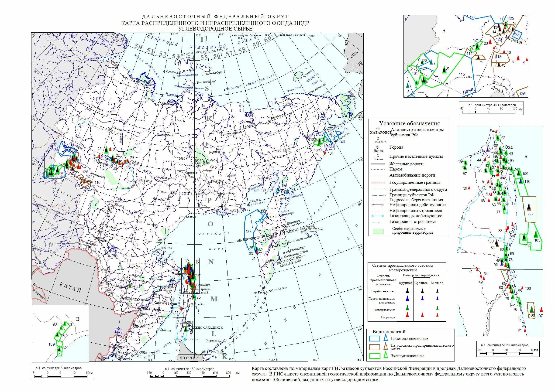Click the brown предпринимательского риска triangle outline icon
The image size is (555, 392).
[386, 347]
